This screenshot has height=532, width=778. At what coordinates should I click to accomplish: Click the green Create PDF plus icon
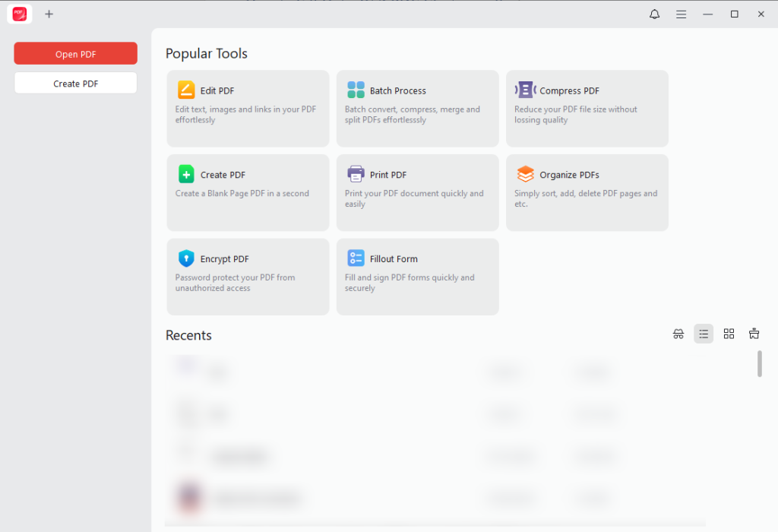pos(187,174)
